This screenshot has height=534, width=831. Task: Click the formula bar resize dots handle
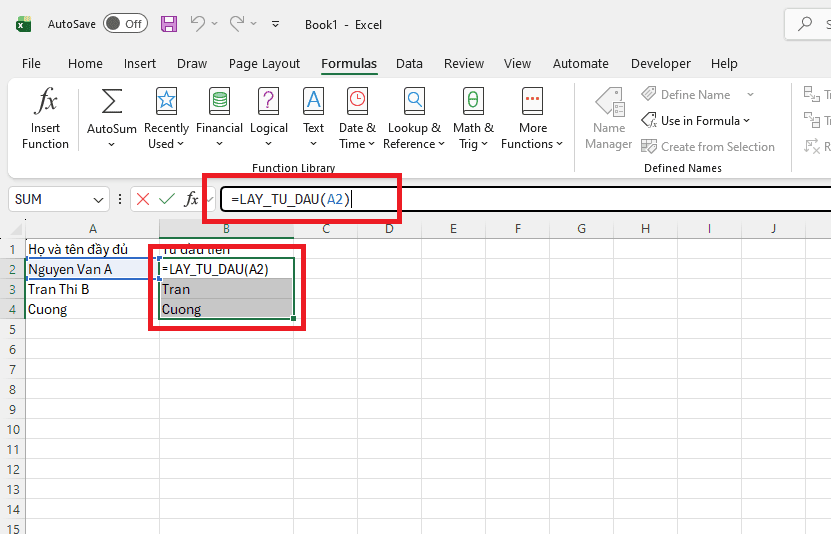[x=120, y=199]
